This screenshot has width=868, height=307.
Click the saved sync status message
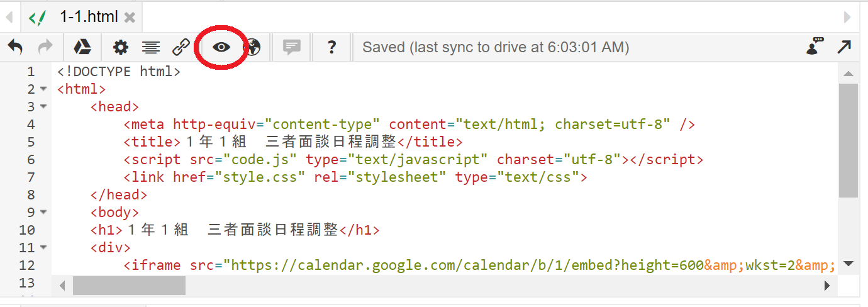496,47
